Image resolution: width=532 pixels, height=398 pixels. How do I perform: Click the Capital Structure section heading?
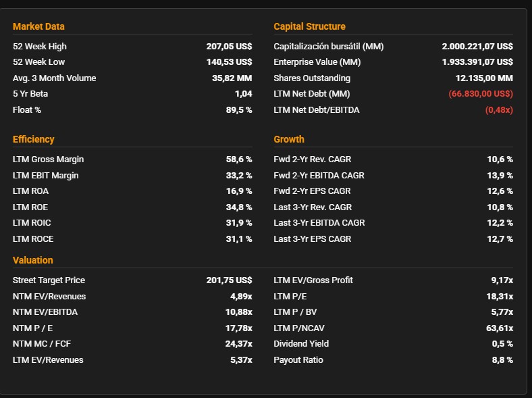pos(309,26)
